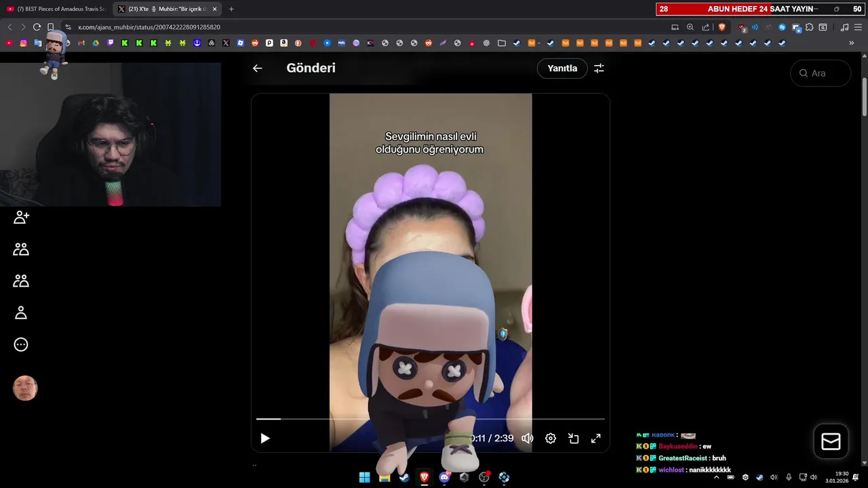Open the messages envelope button

[x=831, y=441]
